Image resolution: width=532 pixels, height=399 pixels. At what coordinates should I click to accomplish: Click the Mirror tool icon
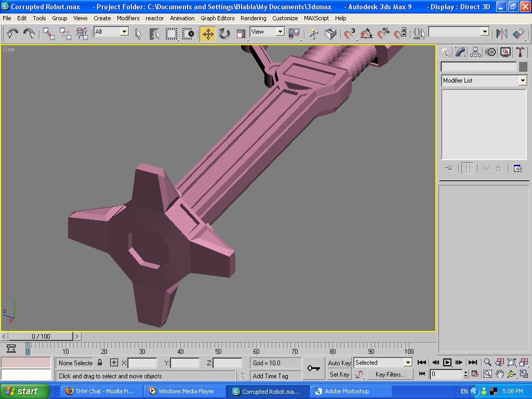tap(502, 34)
